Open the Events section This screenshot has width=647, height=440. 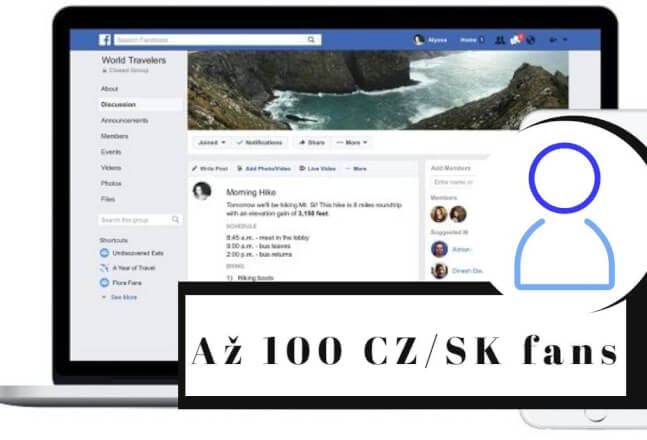[111, 152]
